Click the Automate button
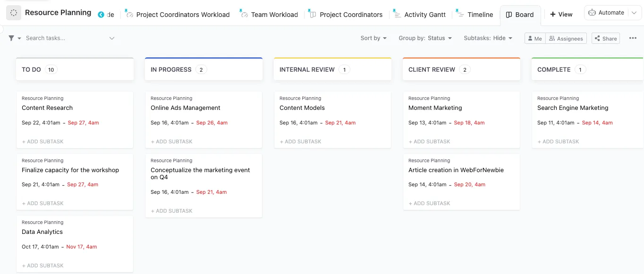Viewport: 644px width, 274px height. point(607,13)
